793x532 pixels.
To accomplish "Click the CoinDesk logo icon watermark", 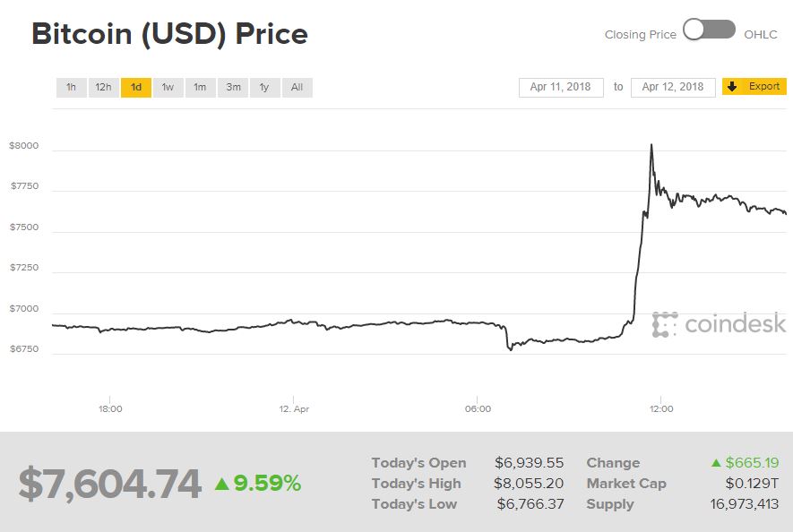I will pos(665,324).
